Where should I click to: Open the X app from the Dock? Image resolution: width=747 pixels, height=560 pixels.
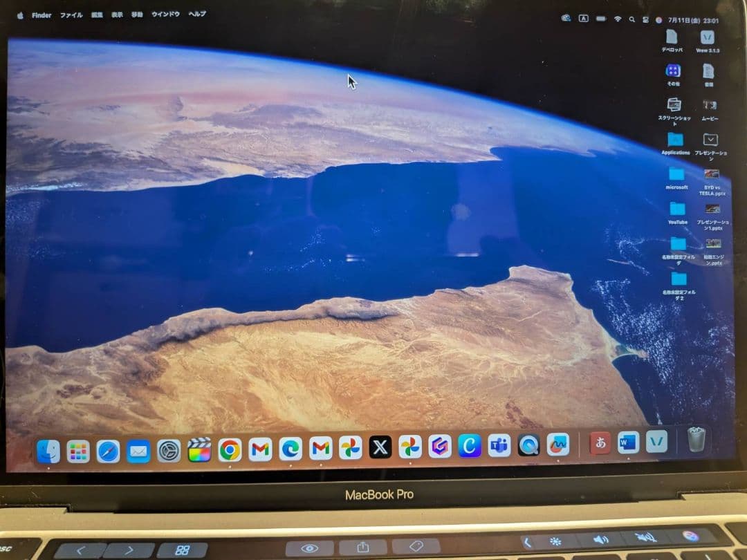[380, 449]
